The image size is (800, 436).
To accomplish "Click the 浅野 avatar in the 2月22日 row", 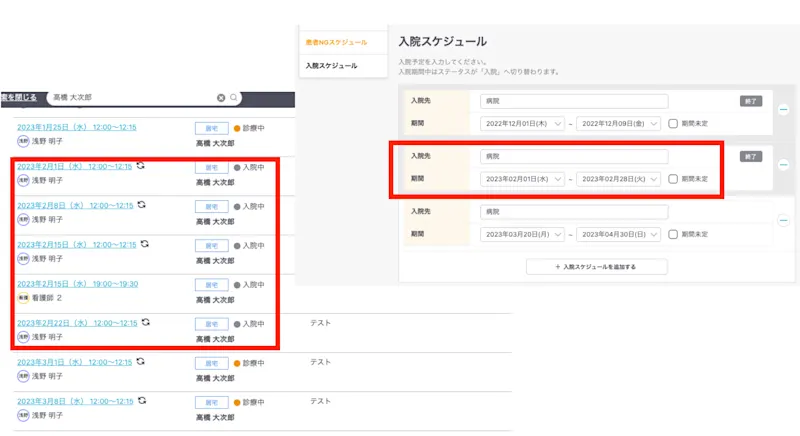I will (x=23, y=337).
